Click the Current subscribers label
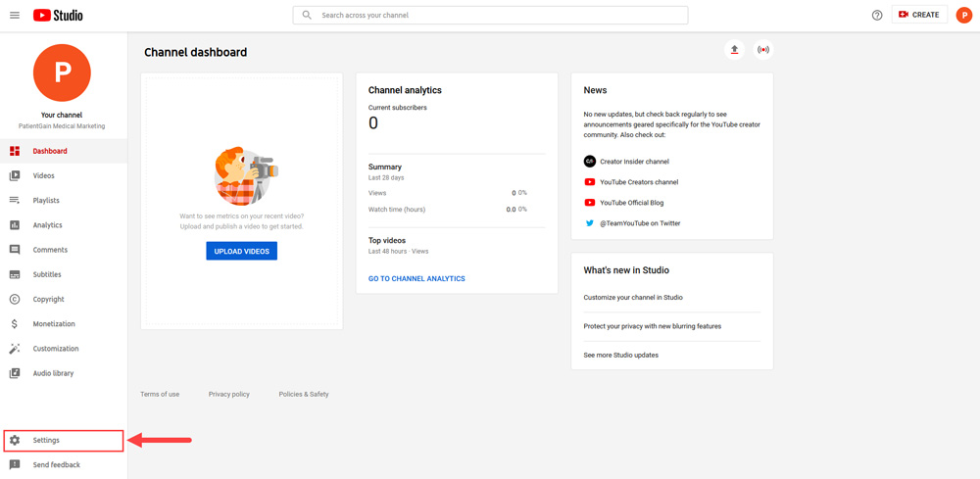The height and width of the screenshot is (479, 980). click(398, 108)
